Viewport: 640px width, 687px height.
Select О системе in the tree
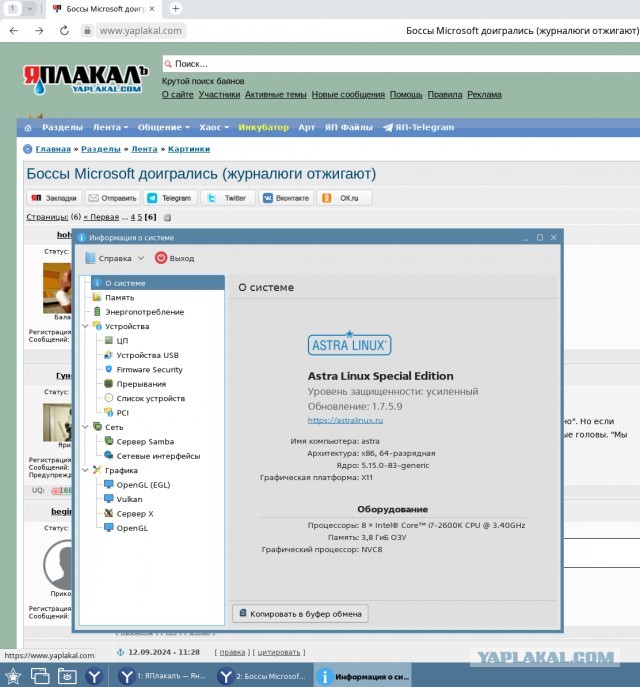pos(157,283)
